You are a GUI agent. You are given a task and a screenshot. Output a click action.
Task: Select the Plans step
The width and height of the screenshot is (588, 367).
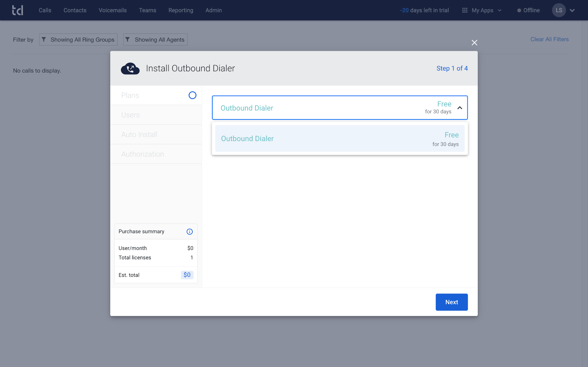[x=156, y=95]
